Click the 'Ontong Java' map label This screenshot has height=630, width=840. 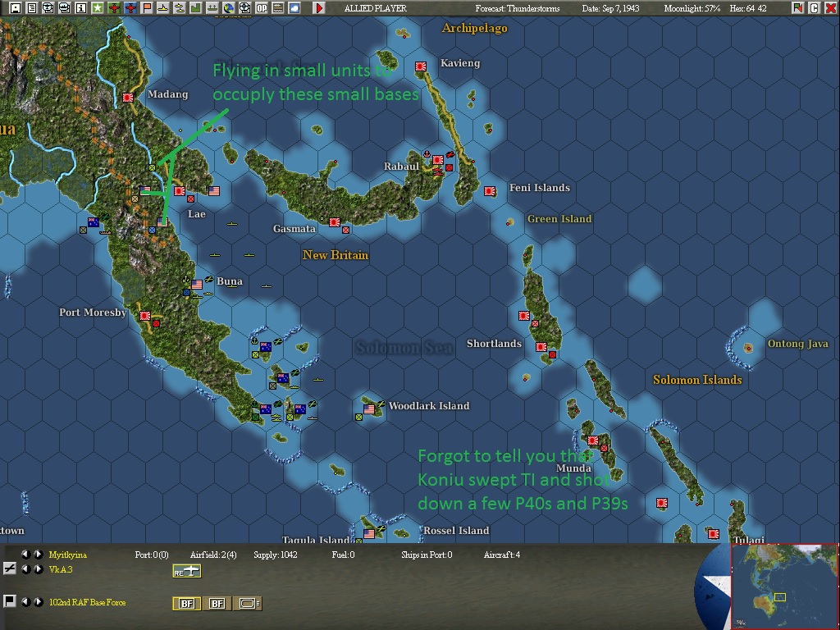(797, 344)
